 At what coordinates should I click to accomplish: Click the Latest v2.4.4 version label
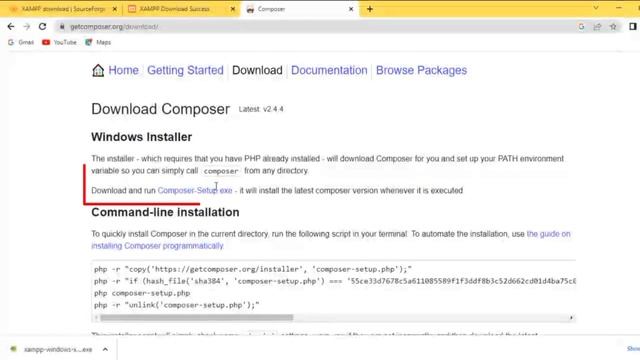[x=261, y=109]
